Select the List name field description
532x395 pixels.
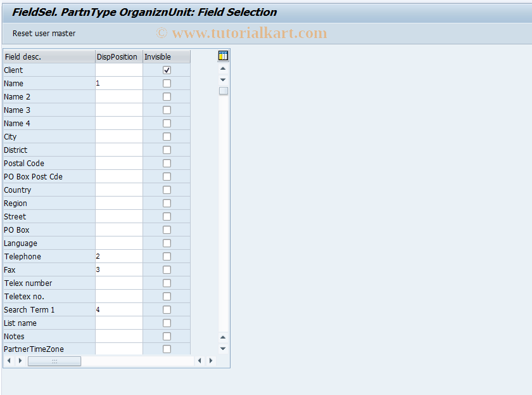pos(49,323)
